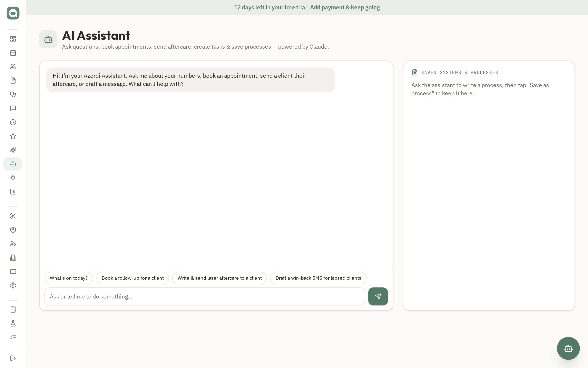Choose 'What's on today?' suggestion
The image size is (588, 368).
tap(69, 278)
